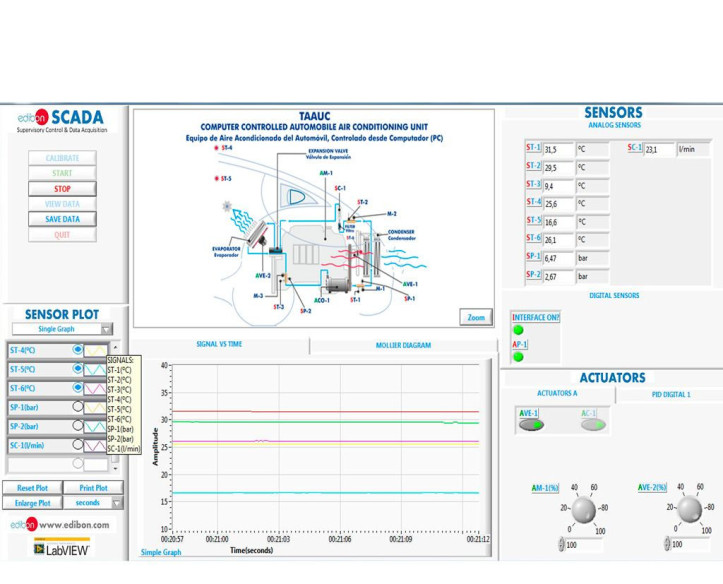Switch to MOLLIER DIAGRAM tab
This screenshot has width=723, height=584.
coord(403,345)
